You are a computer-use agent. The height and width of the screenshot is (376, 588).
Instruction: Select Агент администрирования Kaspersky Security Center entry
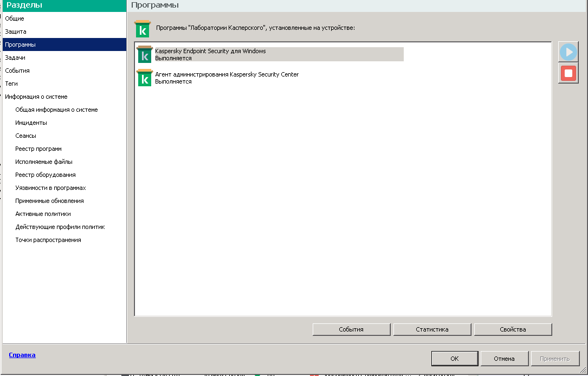(x=227, y=78)
